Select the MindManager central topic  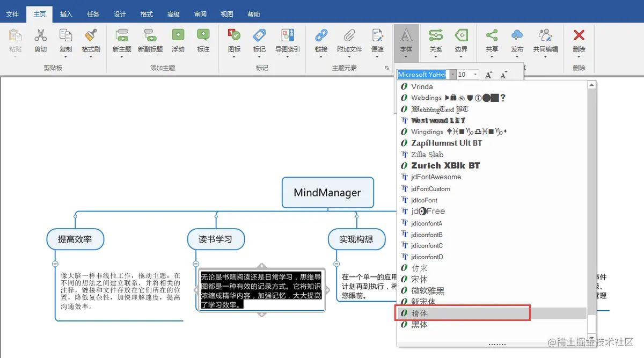tap(327, 192)
